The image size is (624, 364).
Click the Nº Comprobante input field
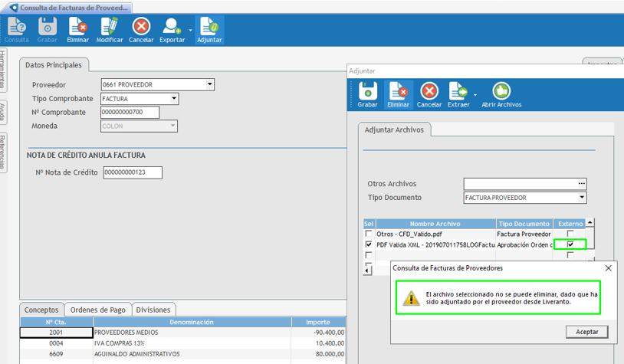130,112
